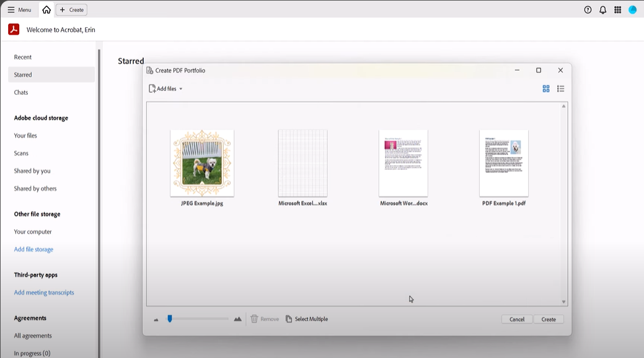
Task: Open the Create menu
Action: (70, 9)
